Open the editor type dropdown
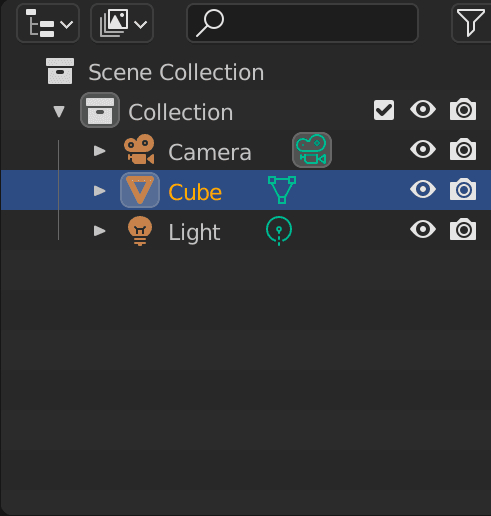 click(x=48, y=23)
